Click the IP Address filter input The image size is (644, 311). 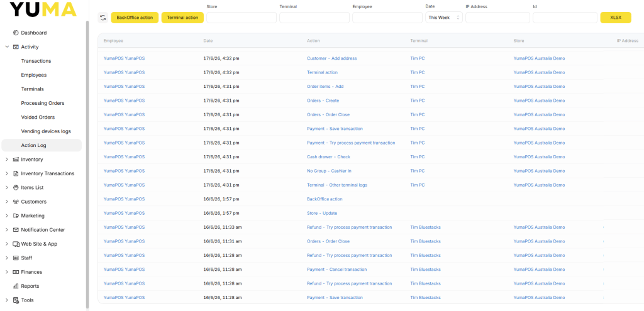click(x=498, y=18)
